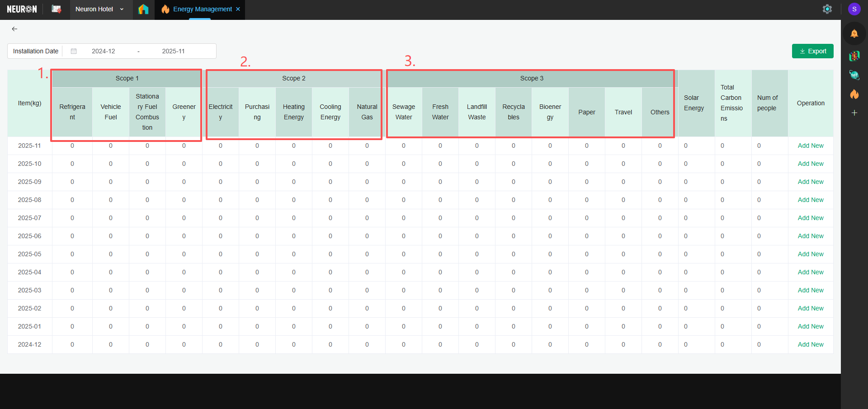The width and height of the screenshot is (868, 409).
Task: Click Add New for row 2025-11
Action: pyautogui.click(x=810, y=146)
